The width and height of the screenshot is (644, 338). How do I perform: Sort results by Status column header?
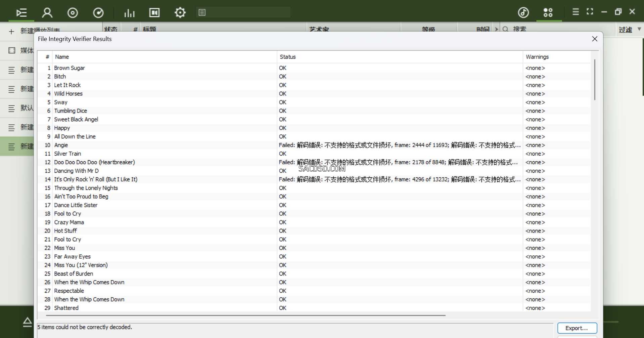(288, 57)
